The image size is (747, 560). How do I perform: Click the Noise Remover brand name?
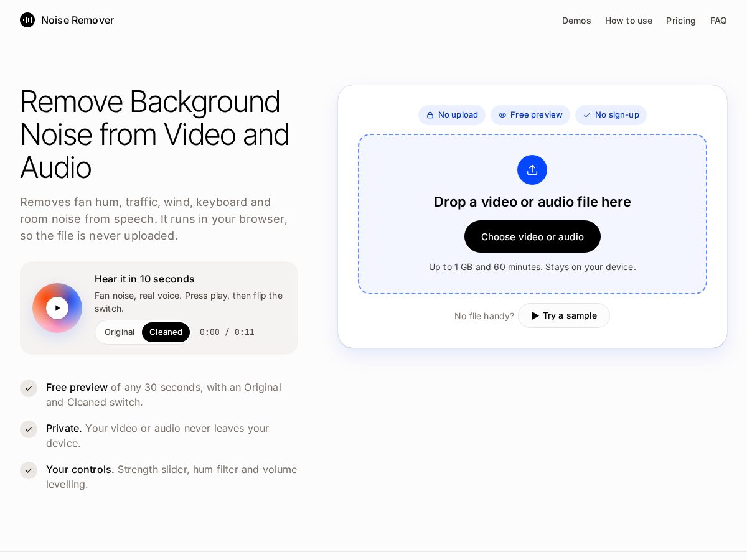(77, 20)
